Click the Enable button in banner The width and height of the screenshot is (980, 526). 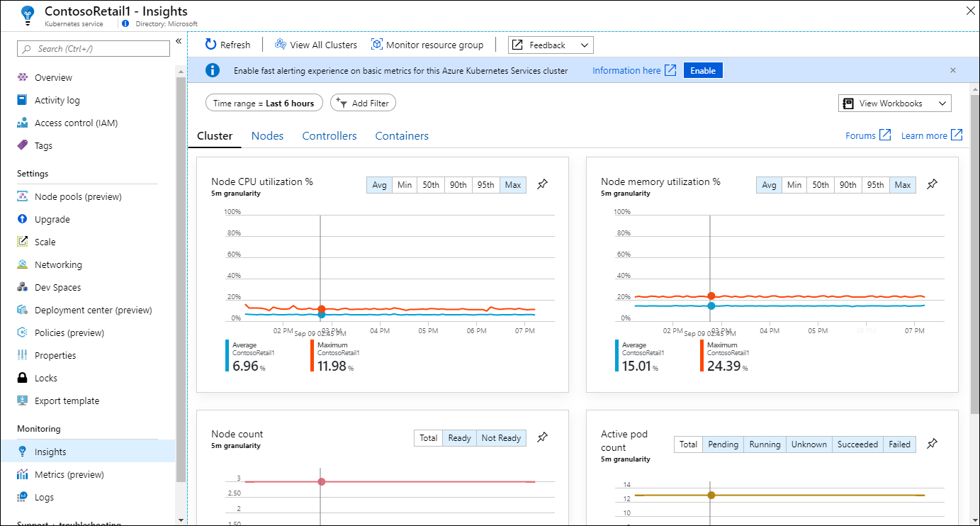pos(702,71)
